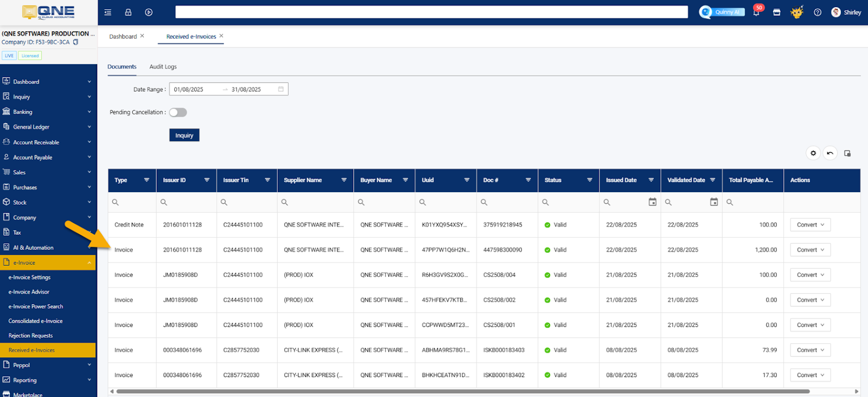Click the mascot icon in top bar
Screen dimensions: 868x397
coord(797,12)
